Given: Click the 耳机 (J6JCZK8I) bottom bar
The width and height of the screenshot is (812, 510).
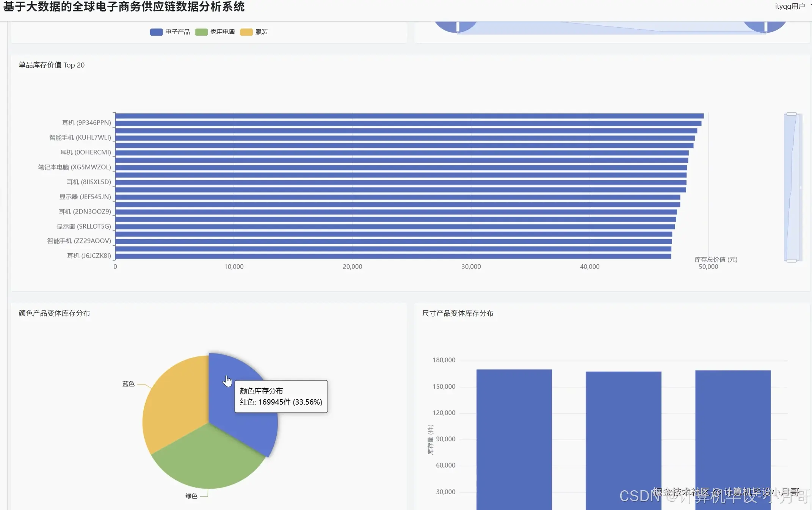Looking at the screenshot, I should [x=379, y=256].
